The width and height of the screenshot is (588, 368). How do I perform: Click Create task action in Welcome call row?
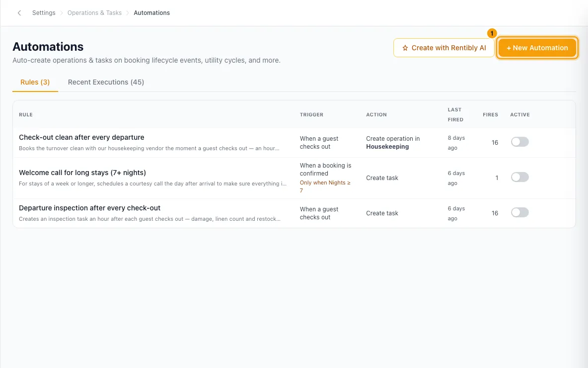pos(382,178)
